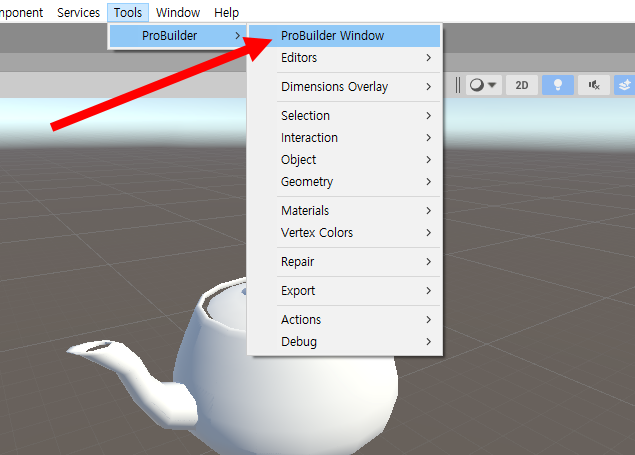Expand the Vertex Colors submenu
This screenshot has height=455, width=635.
point(344,232)
